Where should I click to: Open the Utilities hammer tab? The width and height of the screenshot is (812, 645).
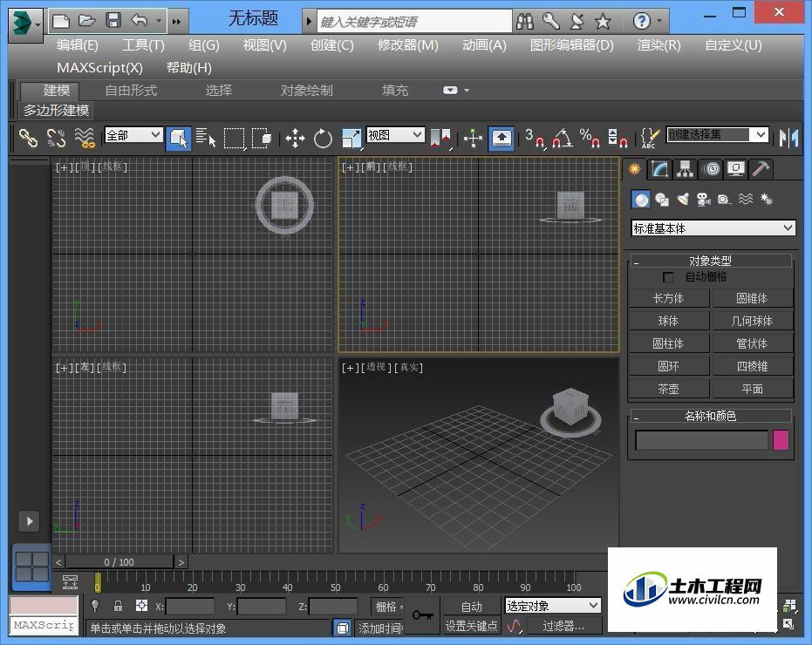pyautogui.click(x=761, y=169)
